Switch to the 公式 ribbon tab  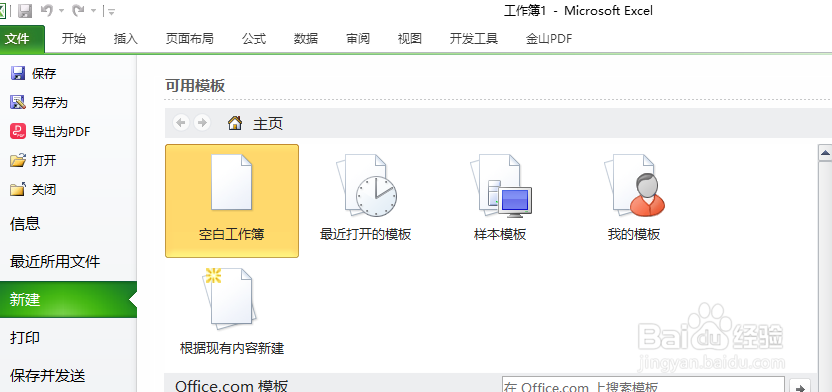pos(254,39)
